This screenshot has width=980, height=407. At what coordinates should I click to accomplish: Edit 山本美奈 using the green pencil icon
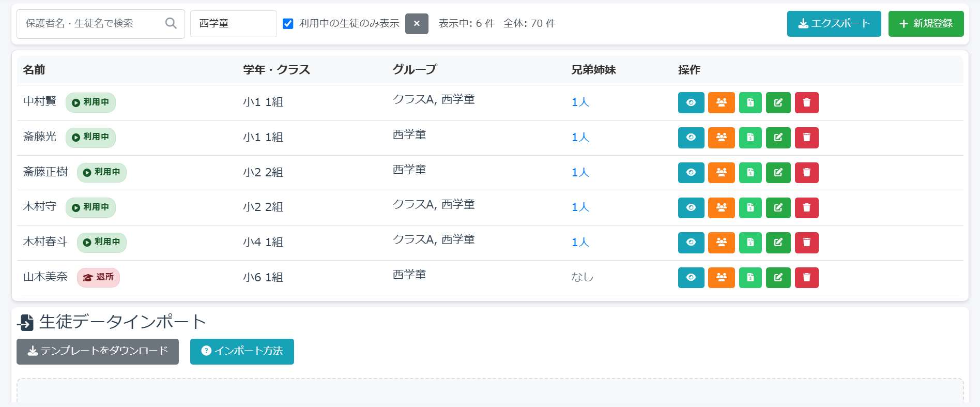click(778, 277)
